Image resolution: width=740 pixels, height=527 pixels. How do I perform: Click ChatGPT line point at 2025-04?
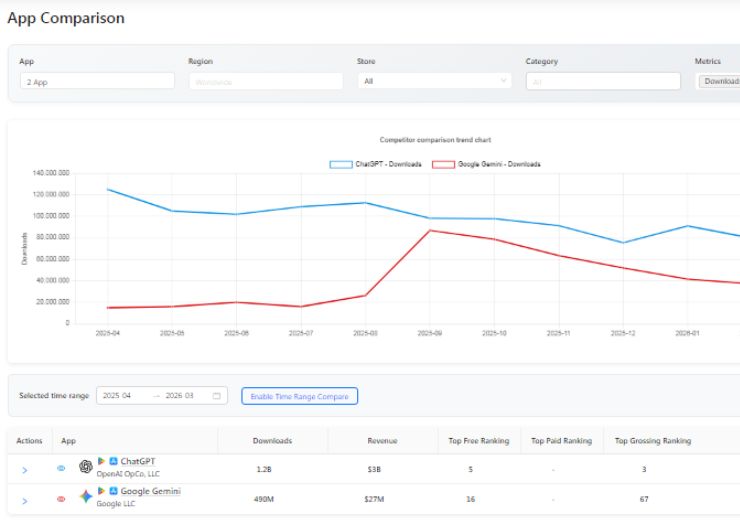click(x=108, y=189)
